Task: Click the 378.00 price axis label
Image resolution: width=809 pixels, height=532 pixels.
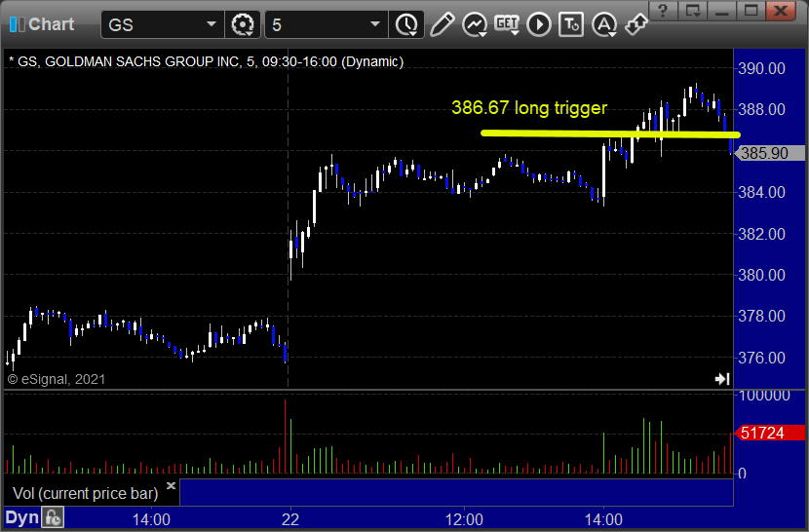Action: (761, 316)
